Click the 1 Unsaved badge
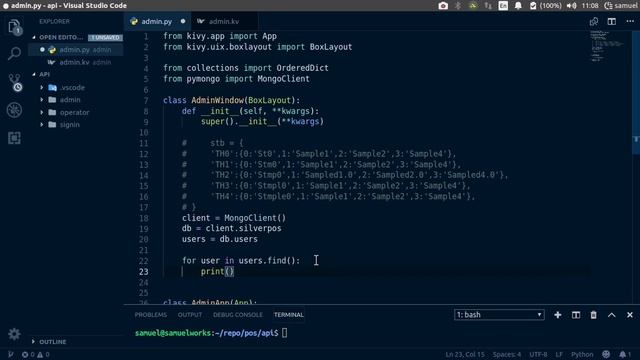The height and width of the screenshot is (360, 640). coord(105,37)
